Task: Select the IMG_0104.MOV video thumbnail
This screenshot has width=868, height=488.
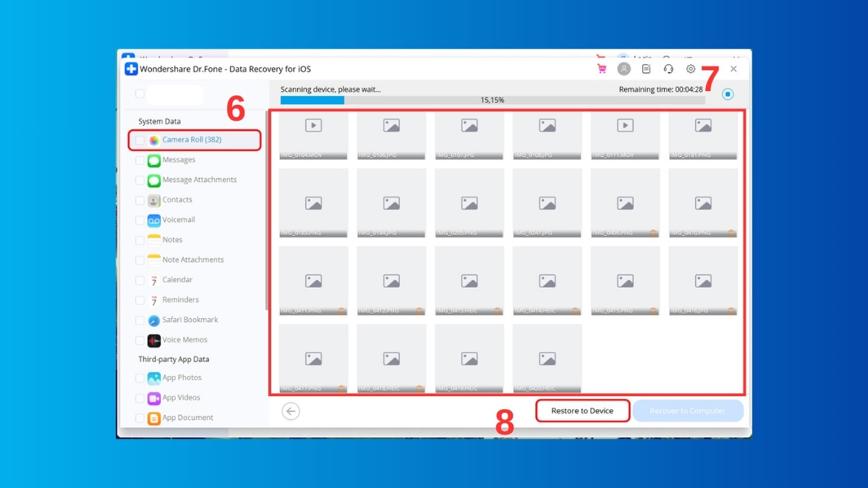Action: click(313, 135)
